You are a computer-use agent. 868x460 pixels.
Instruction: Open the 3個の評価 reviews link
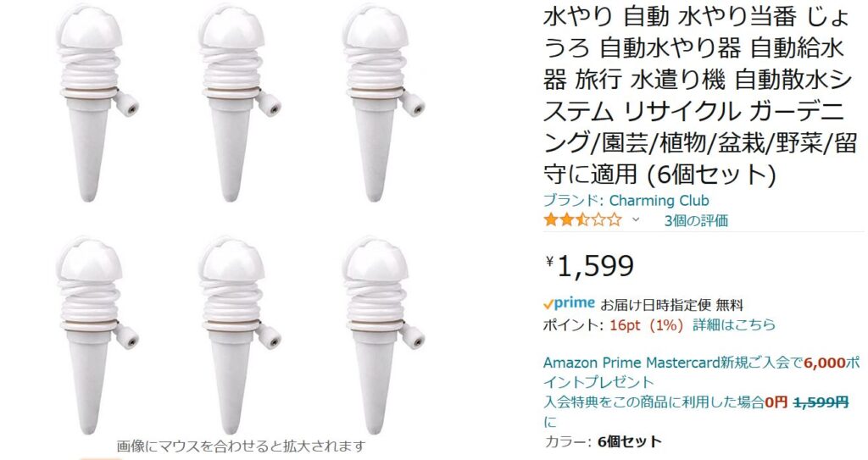point(696,220)
